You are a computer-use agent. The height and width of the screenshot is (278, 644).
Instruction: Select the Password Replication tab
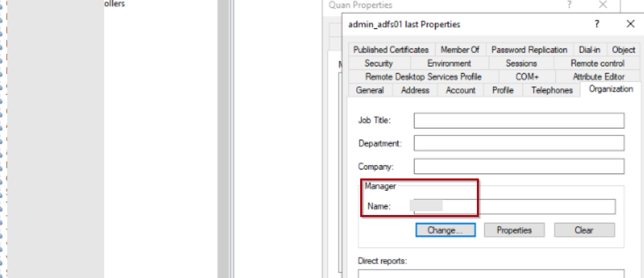(529, 50)
